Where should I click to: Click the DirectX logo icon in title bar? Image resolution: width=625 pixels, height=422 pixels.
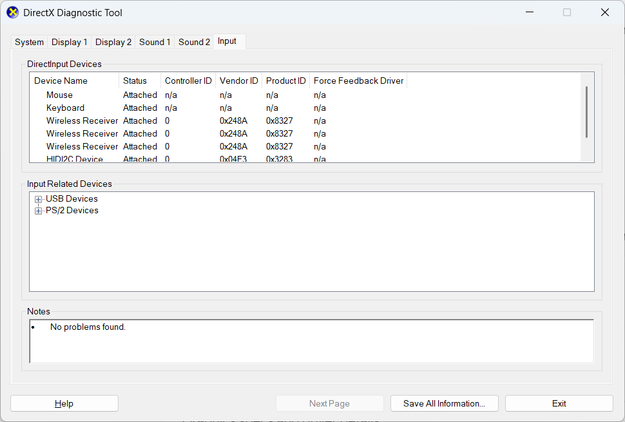point(13,12)
